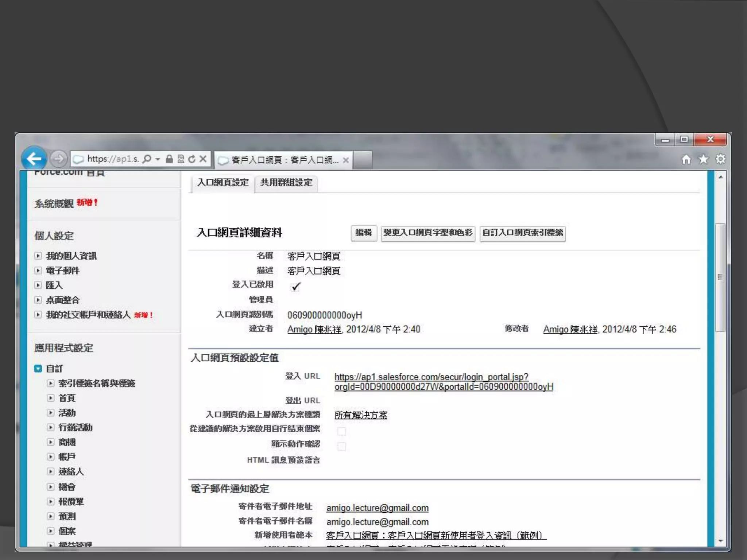This screenshot has width=747, height=560.
Task: Open address bar dropdown arrow
Action: pyautogui.click(x=158, y=159)
